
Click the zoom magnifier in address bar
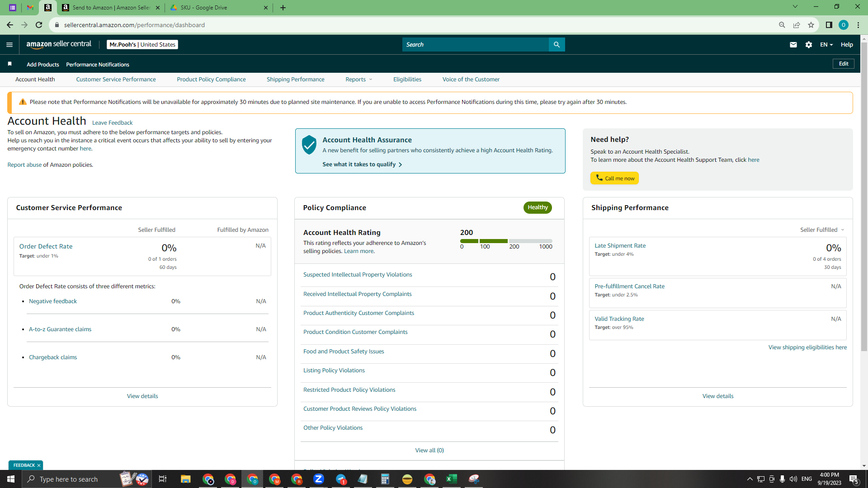tap(782, 25)
